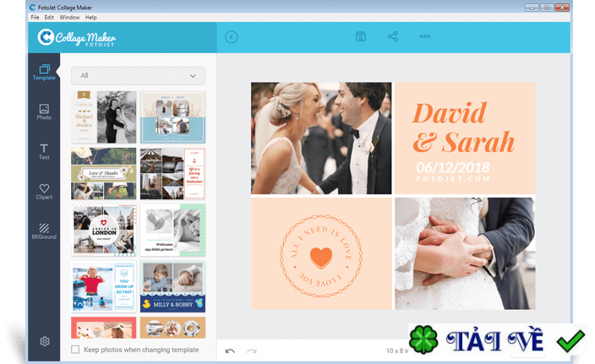Choose the Milly & Bobby baby template
The height and width of the screenshot is (364, 595).
[173, 286]
